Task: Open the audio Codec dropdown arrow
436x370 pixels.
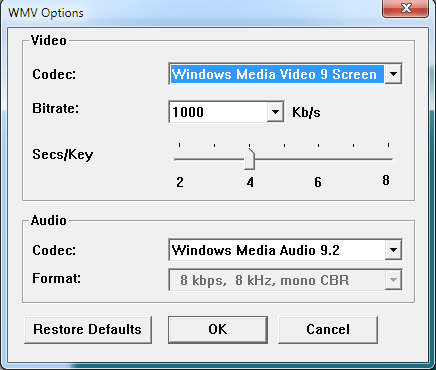Action: point(393,250)
